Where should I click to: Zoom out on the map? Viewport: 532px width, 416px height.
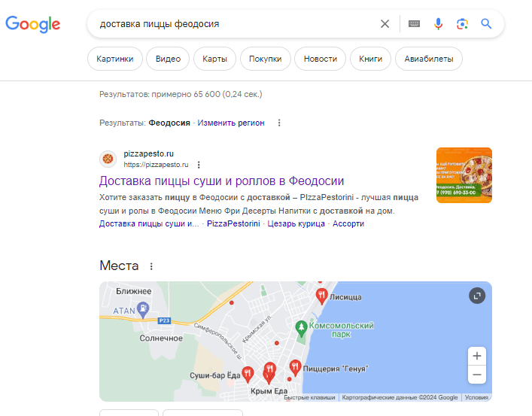point(477,374)
